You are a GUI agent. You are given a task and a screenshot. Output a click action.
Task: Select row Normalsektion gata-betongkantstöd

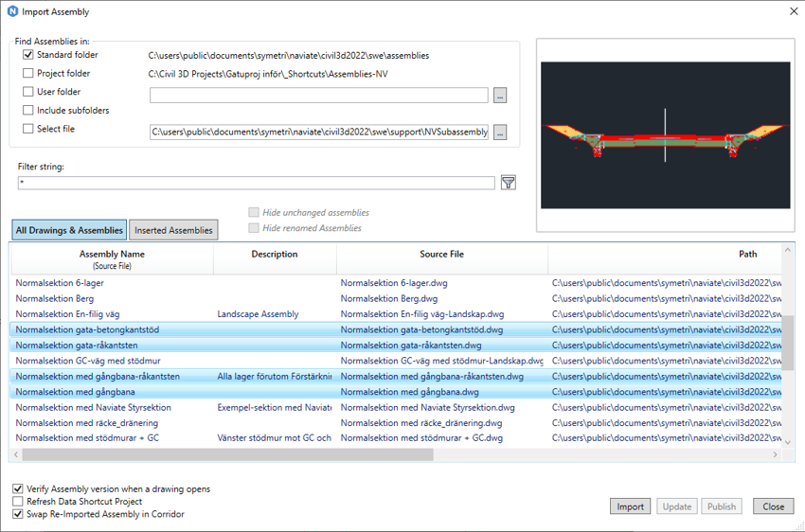pyautogui.click(x=396, y=329)
